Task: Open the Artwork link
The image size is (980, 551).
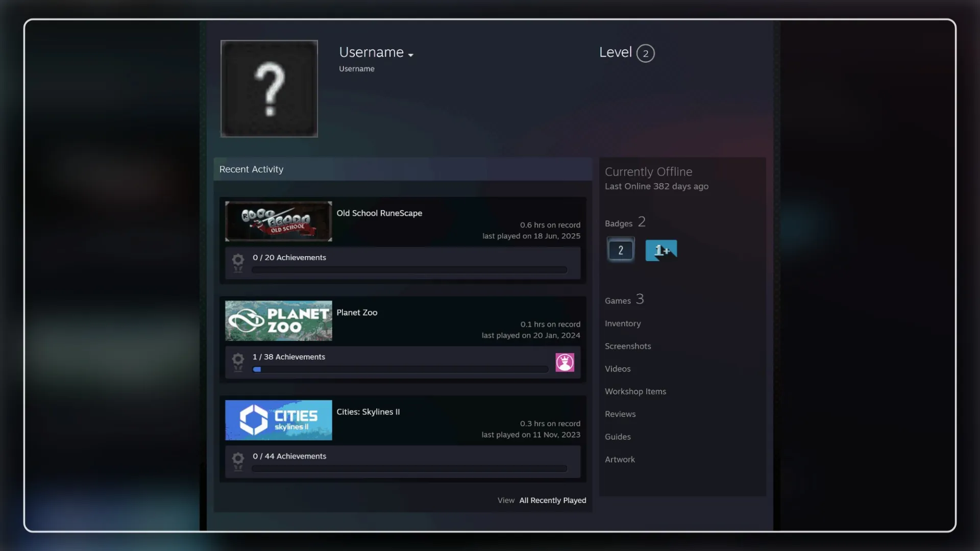Action: pyautogui.click(x=620, y=459)
